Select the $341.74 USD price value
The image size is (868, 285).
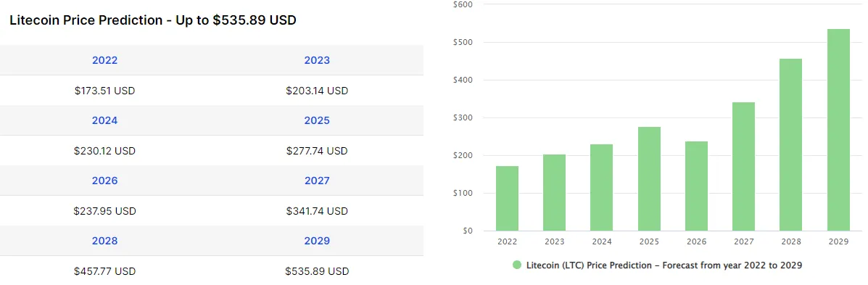tap(317, 212)
